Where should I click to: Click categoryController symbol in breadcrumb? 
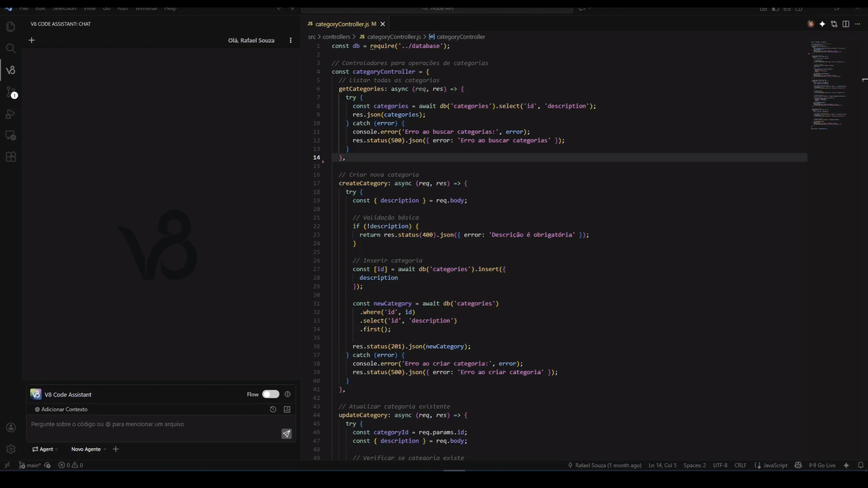pos(457,37)
